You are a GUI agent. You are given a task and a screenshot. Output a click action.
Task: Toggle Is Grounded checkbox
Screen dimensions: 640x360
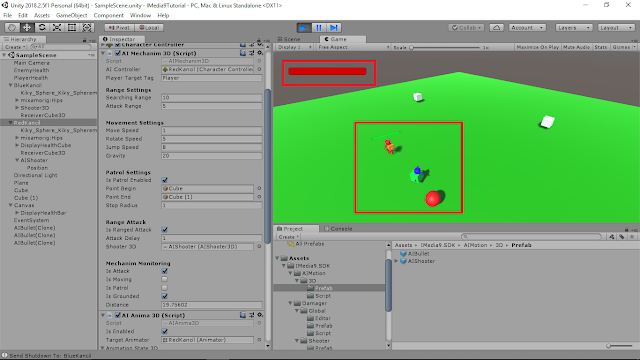(x=164, y=296)
